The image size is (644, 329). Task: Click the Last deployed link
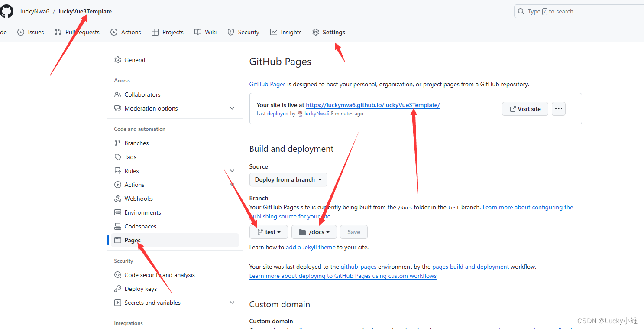coord(278,114)
